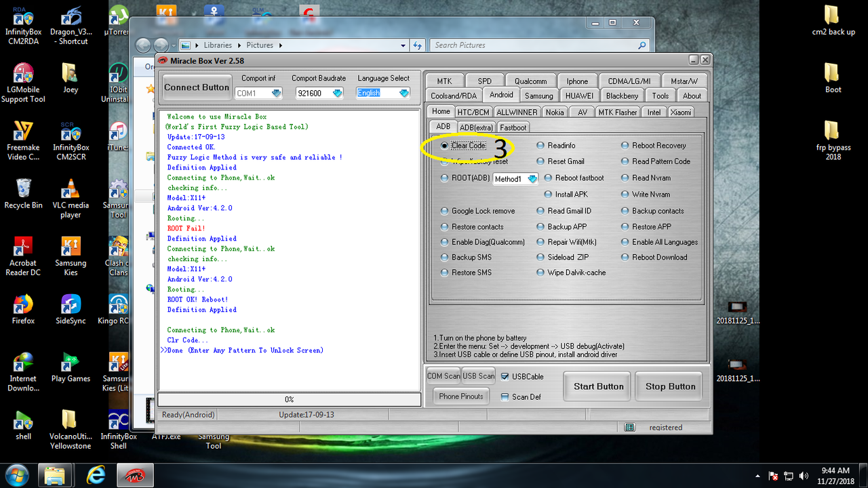Screen dimensions: 868x488
Task: Open the MTK Flasher sub-tab
Action: [x=617, y=112]
